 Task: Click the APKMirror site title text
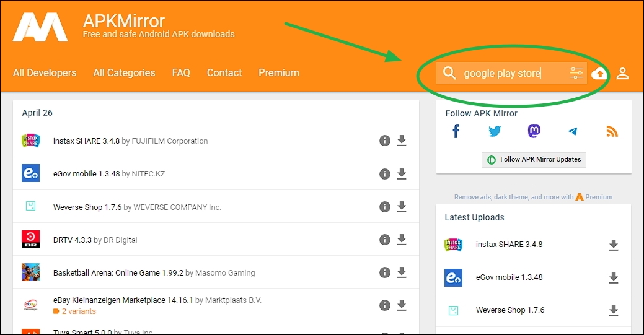point(123,21)
